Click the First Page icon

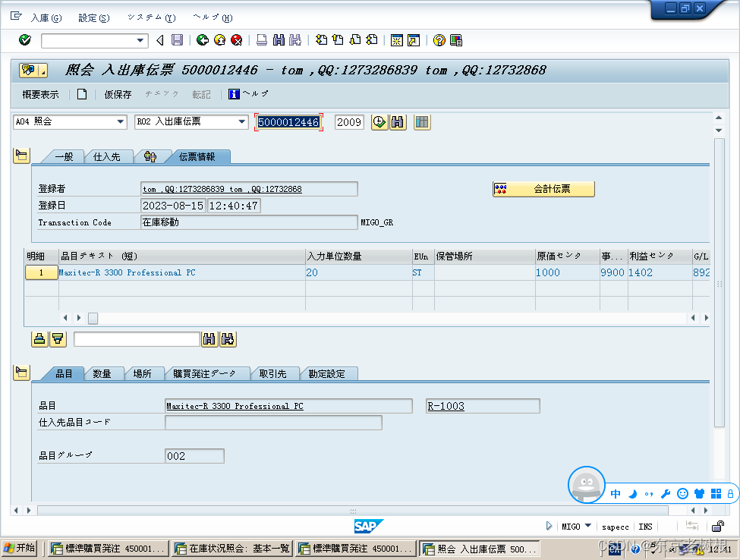click(321, 40)
